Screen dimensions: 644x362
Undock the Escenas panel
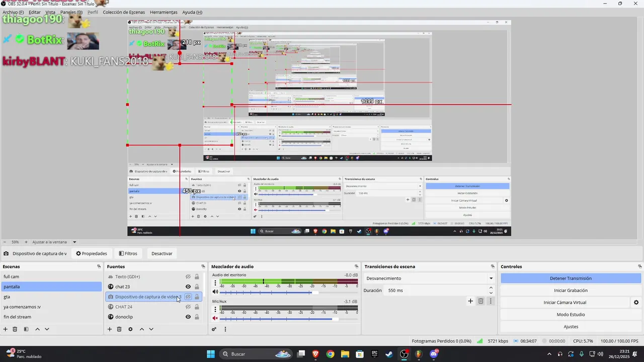click(x=99, y=266)
